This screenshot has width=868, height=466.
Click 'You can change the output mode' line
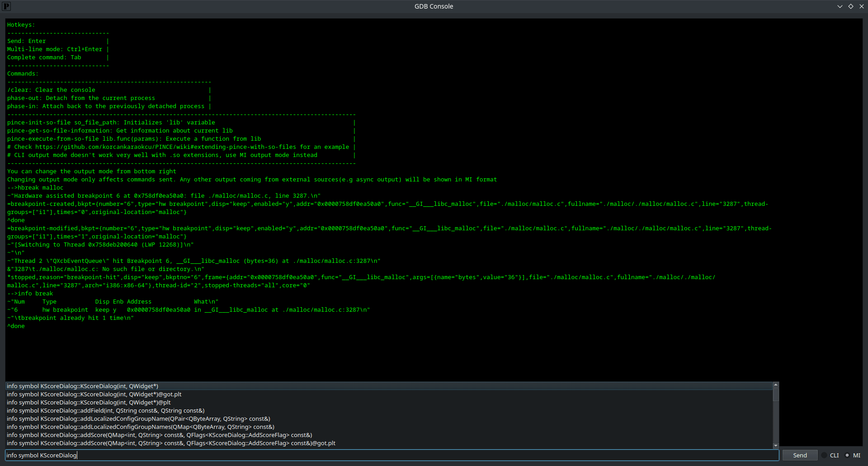92,171
